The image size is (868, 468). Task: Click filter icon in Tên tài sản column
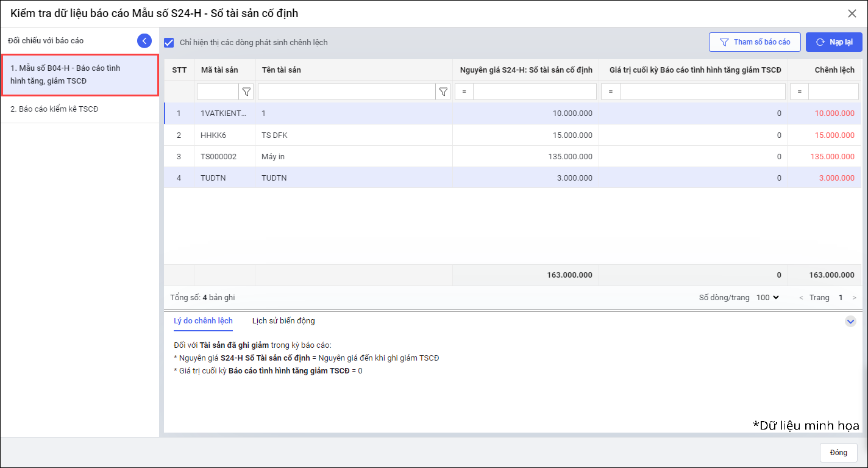click(x=443, y=92)
